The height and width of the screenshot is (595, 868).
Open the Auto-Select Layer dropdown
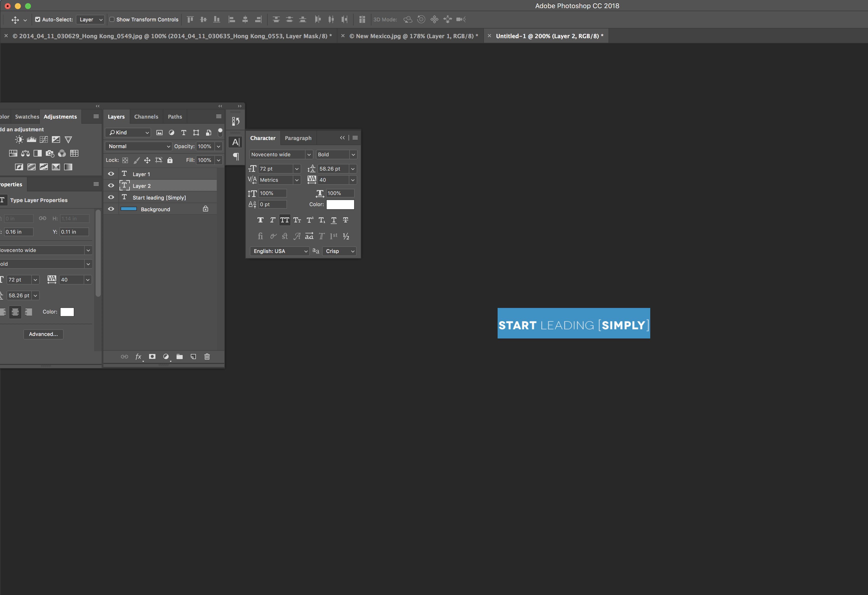click(90, 19)
